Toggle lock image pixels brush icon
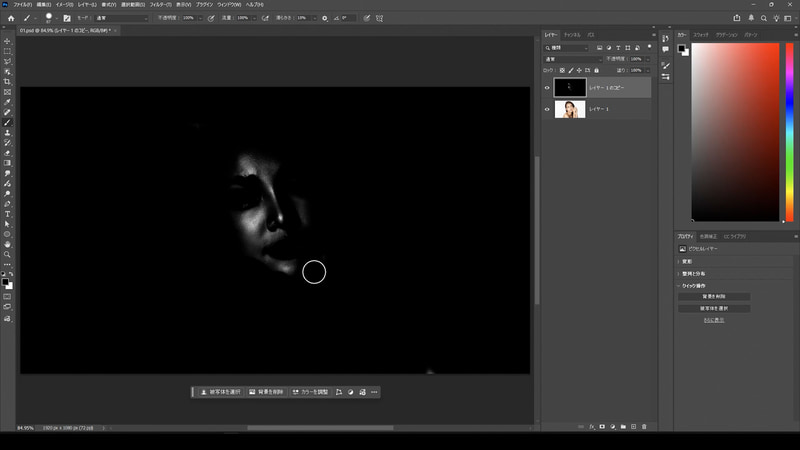Screen dimensions: 800x450 (x=571, y=70)
